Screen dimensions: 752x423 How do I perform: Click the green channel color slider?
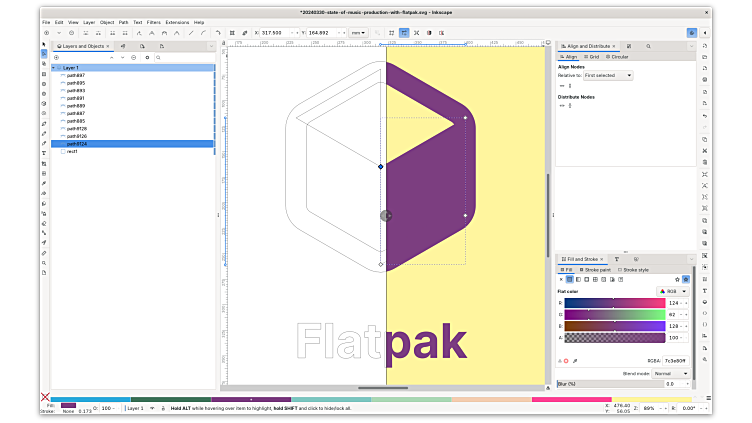614,314
